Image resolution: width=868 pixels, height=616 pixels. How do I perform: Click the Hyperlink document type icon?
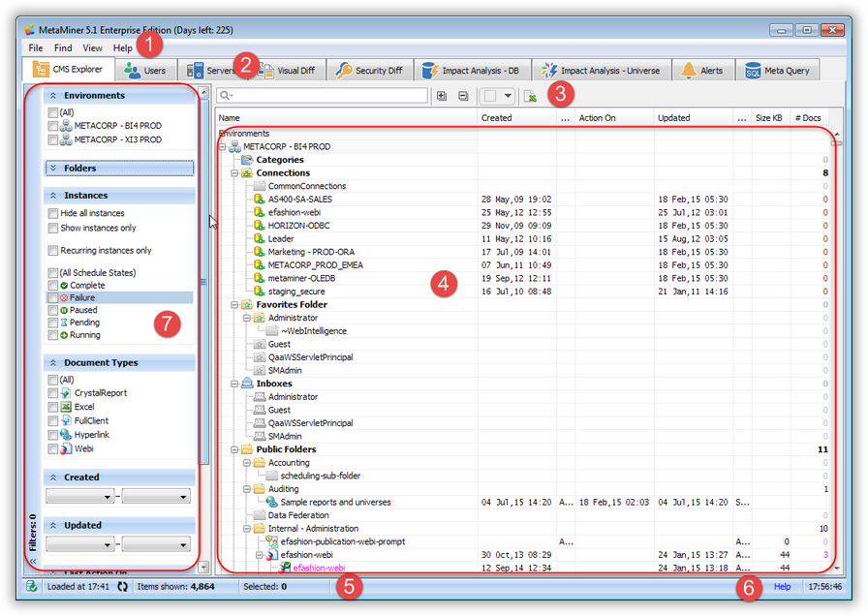(66, 435)
